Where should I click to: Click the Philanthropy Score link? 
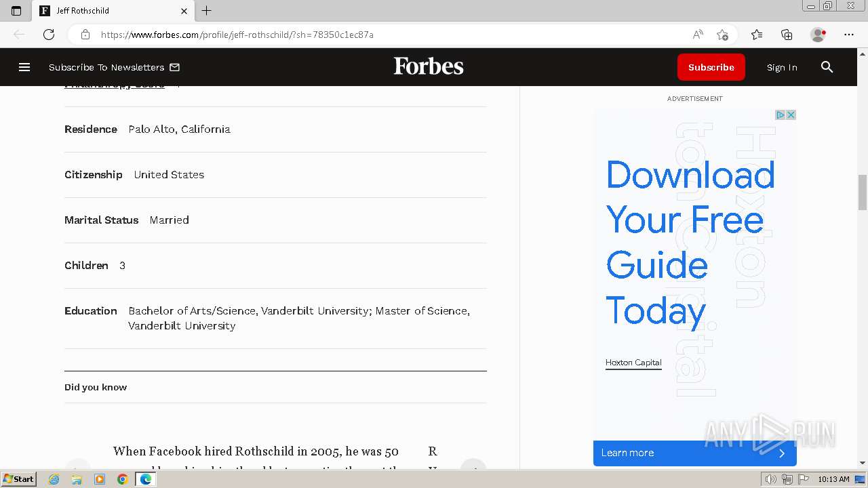tap(115, 86)
